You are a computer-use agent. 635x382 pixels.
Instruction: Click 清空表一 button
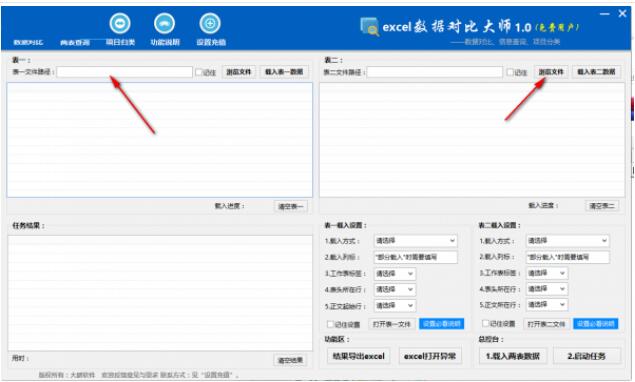point(291,207)
